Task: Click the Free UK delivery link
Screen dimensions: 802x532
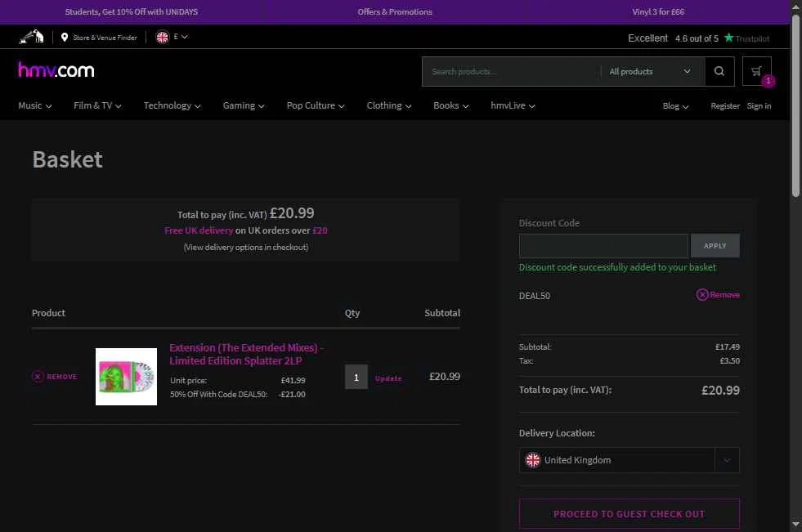Action: (199, 230)
